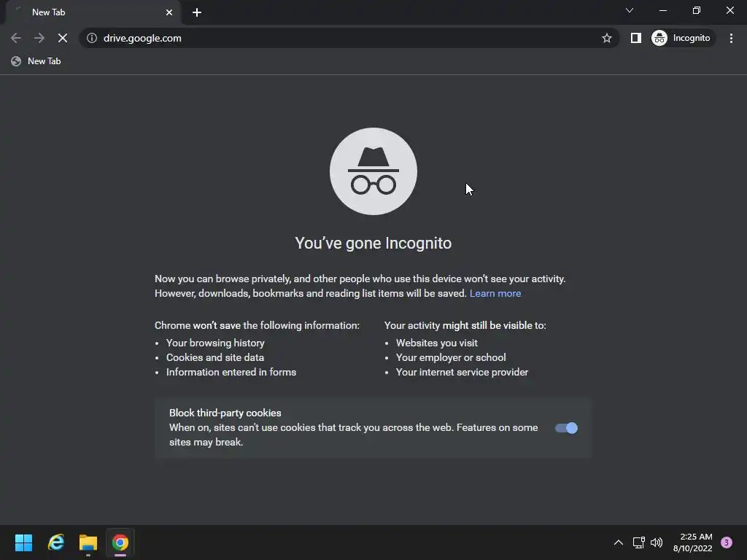This screenshot has height=560, width=747.
Task: Open the tab search chevron
Action: click(630, 10)
